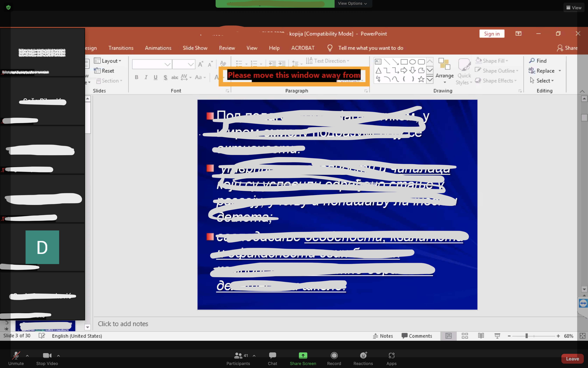Toggle the Notes pane in status bar
The width and height of the screenshot is (588, 368).
383,336
